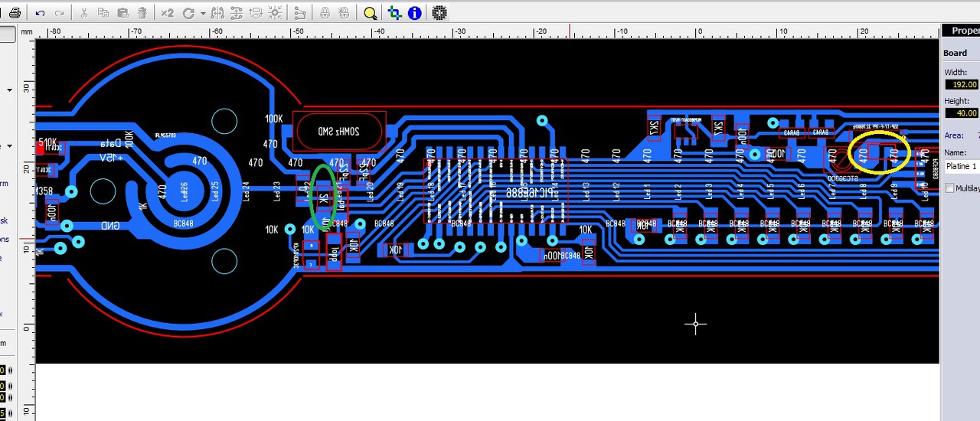
Task: Click the Led#26 label in the circular pad
Action: click(x=184, y=191)
